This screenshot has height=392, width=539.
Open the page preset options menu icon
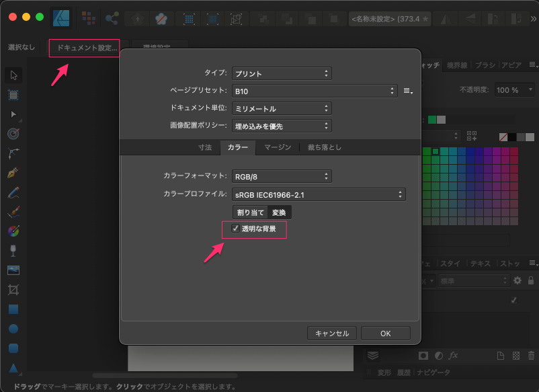[407, 90]
